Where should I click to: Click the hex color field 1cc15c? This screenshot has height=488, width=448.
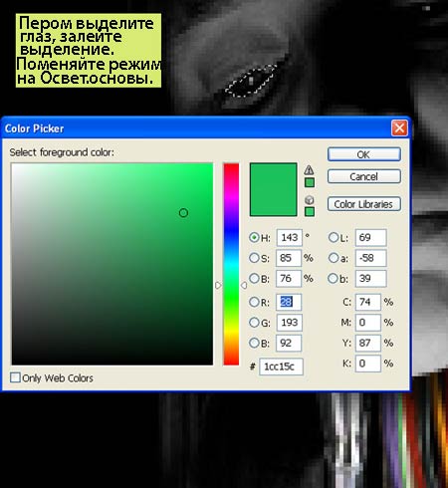click(x=281, y=366)
